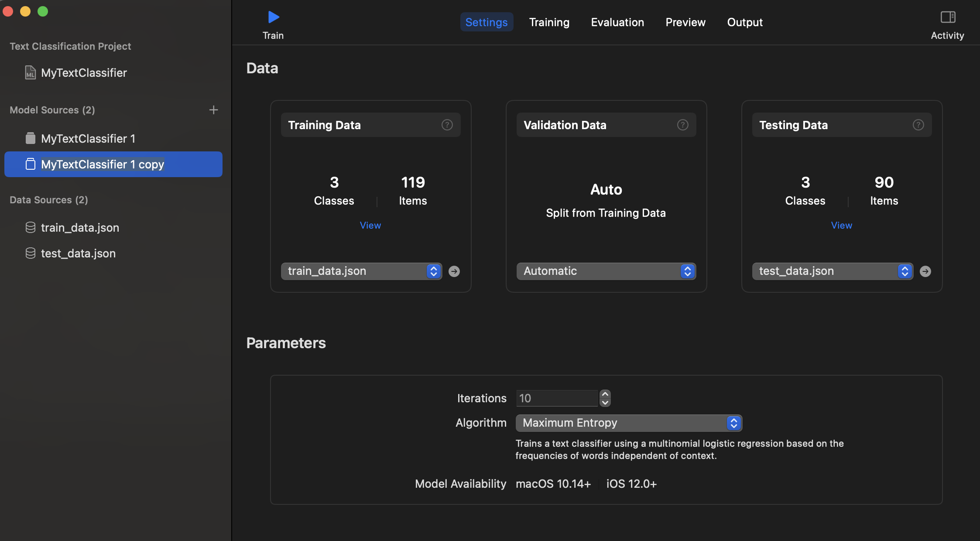Switch to the Evaluation tab
The height and width of the screenshot is (541, 980).
tap(617, 22)
